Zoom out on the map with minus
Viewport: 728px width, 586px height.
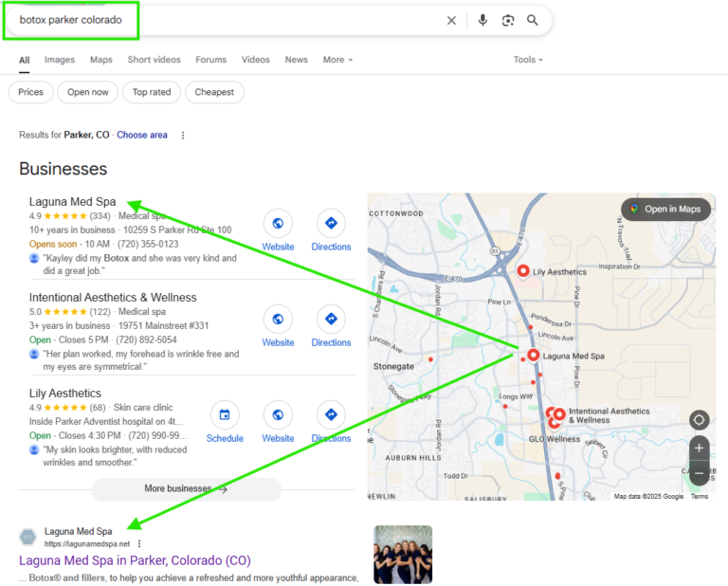click(x=699, y=473)
